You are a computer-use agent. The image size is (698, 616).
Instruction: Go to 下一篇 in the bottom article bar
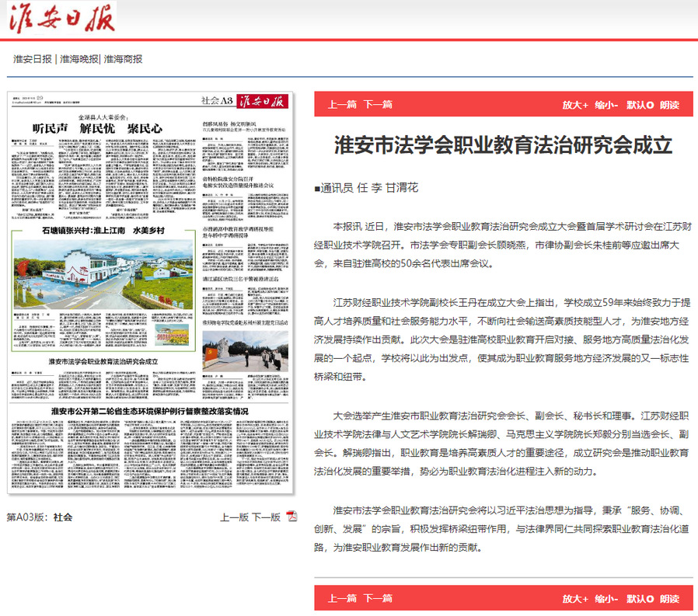pos(378,598)
